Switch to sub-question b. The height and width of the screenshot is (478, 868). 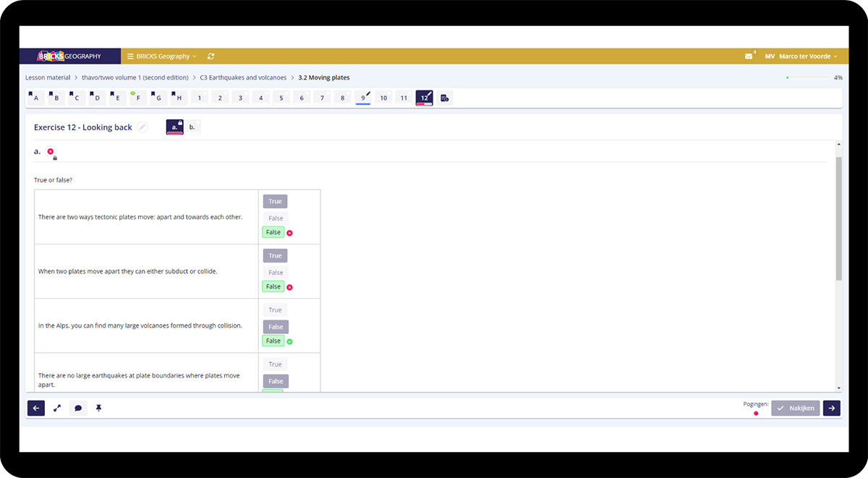point(192,127)
